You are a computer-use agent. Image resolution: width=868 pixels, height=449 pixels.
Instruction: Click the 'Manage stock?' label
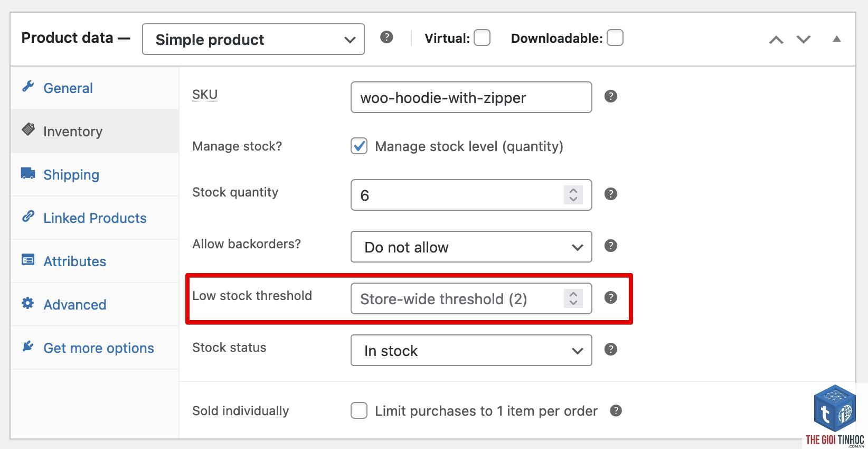point(237,146)
